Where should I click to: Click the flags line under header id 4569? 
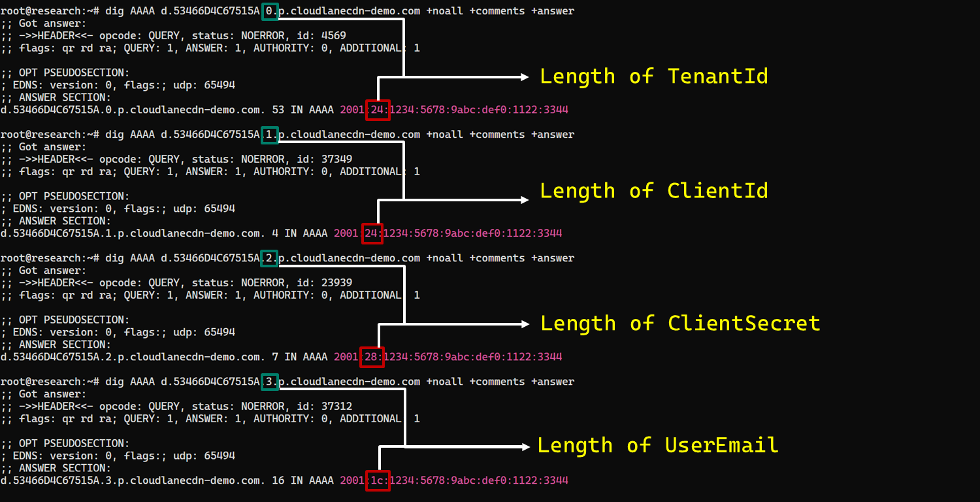click(x=210, y=48)
